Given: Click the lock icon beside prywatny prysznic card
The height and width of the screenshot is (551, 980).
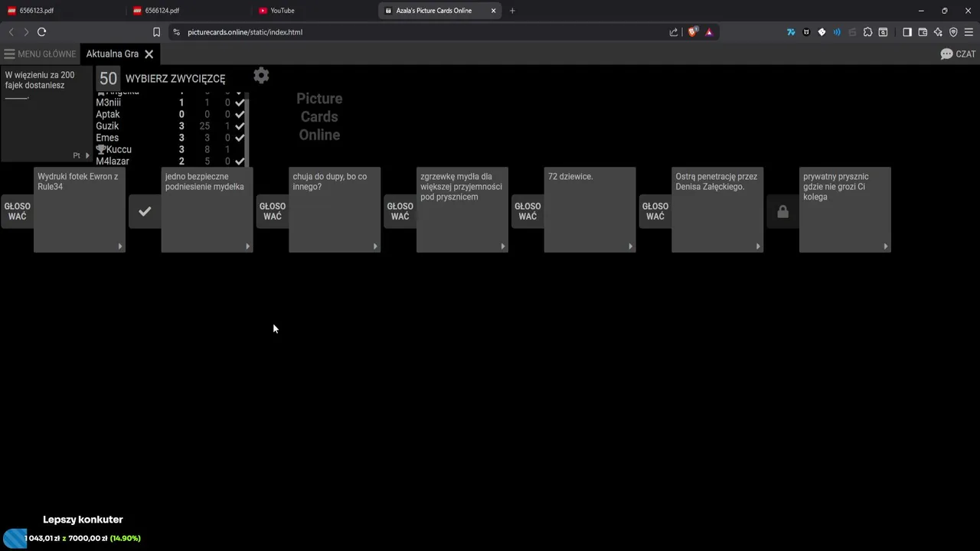Looking at the screenshot, I should coord(782,212).
